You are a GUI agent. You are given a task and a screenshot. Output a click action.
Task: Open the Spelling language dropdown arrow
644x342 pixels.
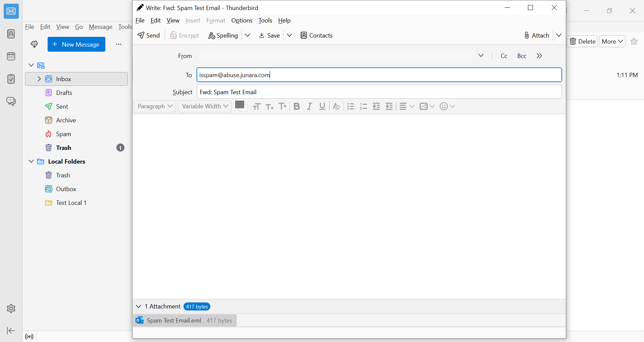248,35
